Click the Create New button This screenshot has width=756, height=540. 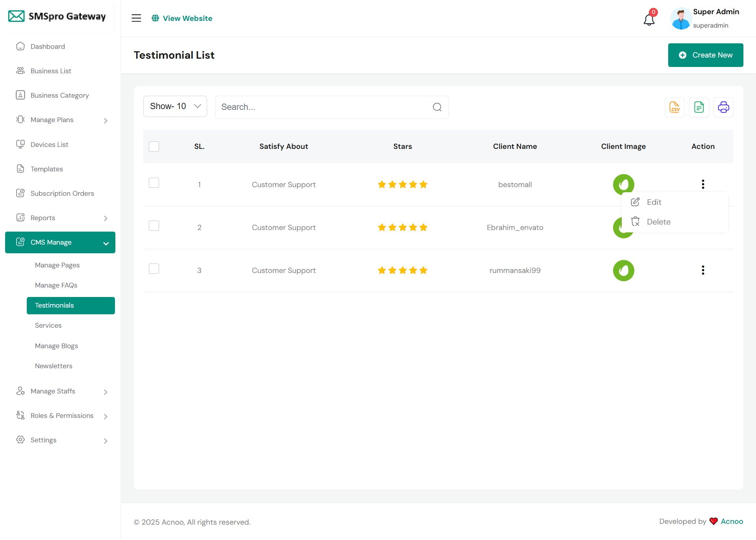[x=705, y=55]
